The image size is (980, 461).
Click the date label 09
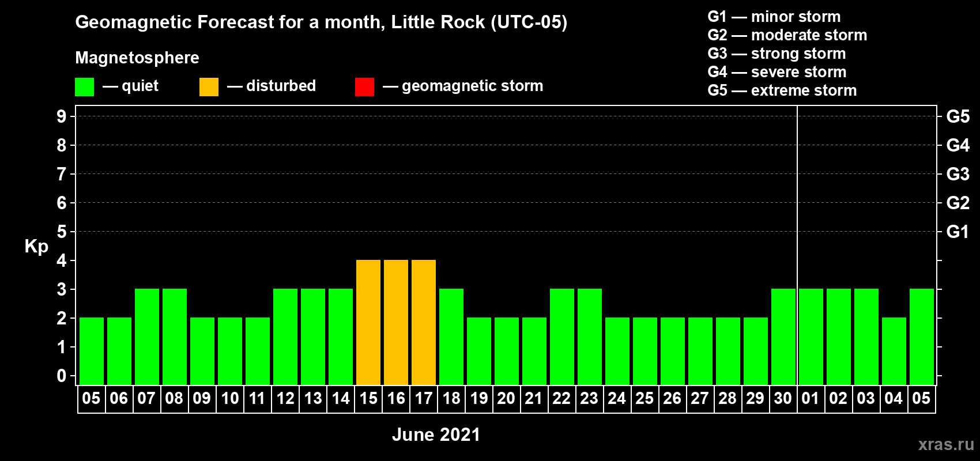[202, 398]
